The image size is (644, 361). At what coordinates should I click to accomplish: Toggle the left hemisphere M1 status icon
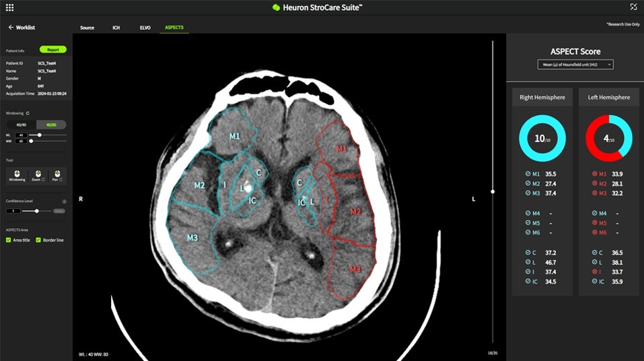594,174
